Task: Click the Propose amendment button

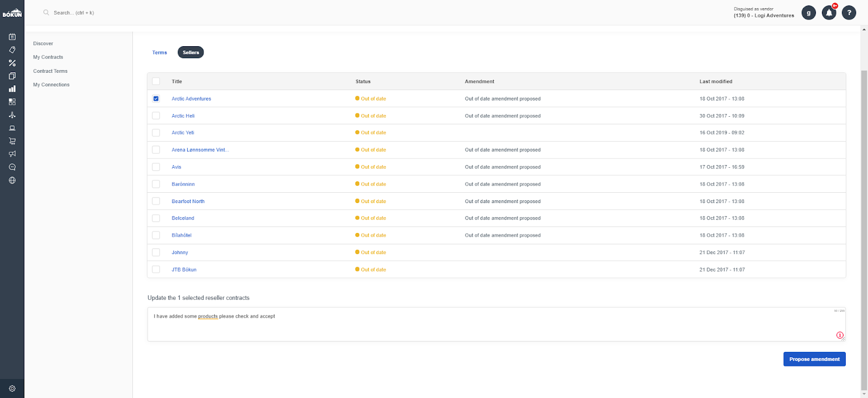Action: pos(814,359)
